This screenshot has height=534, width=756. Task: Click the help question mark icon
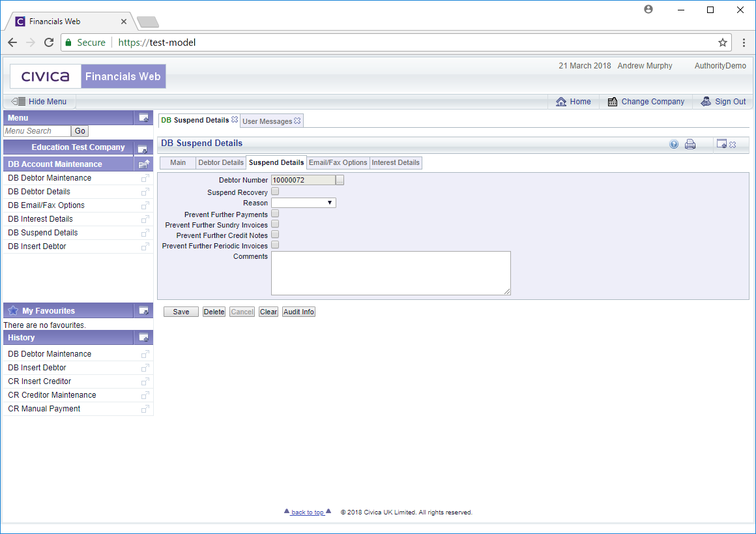[x=674, y=145]
